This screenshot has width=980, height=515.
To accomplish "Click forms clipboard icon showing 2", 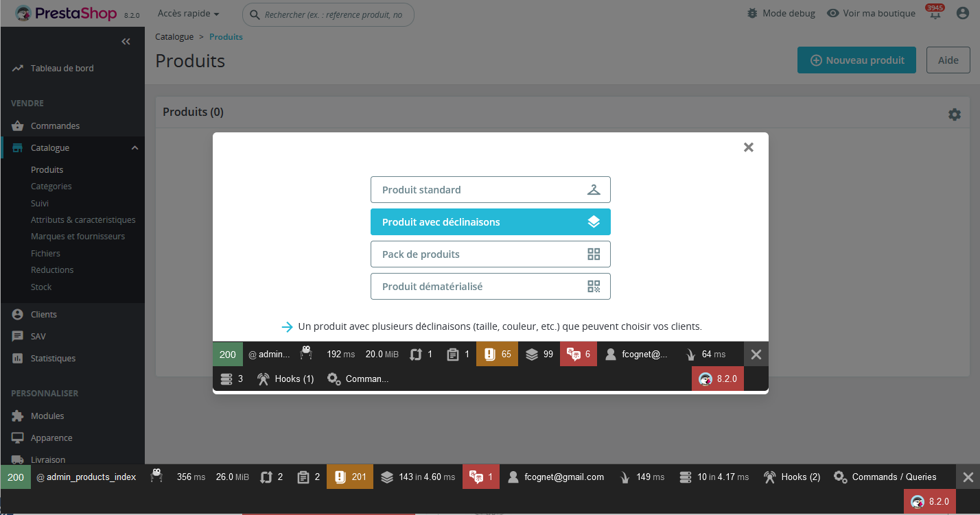I will point(307,477).
